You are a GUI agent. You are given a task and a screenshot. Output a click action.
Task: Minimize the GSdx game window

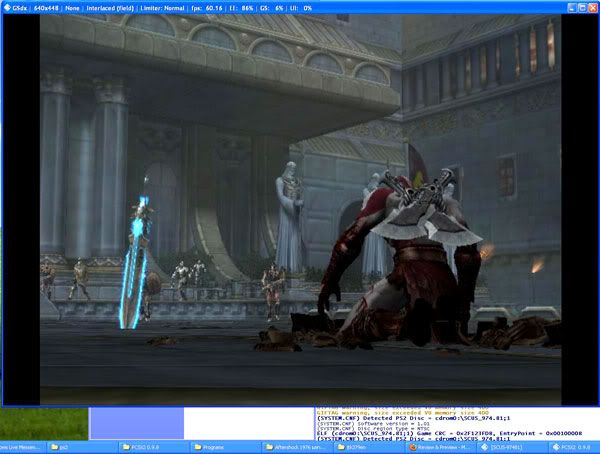pyautogui.click(x=572, y=8)
